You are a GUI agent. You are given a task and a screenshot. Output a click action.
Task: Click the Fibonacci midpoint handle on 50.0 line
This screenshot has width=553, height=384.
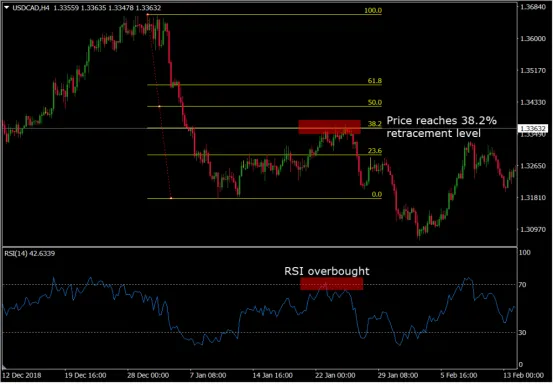[159, 106]
